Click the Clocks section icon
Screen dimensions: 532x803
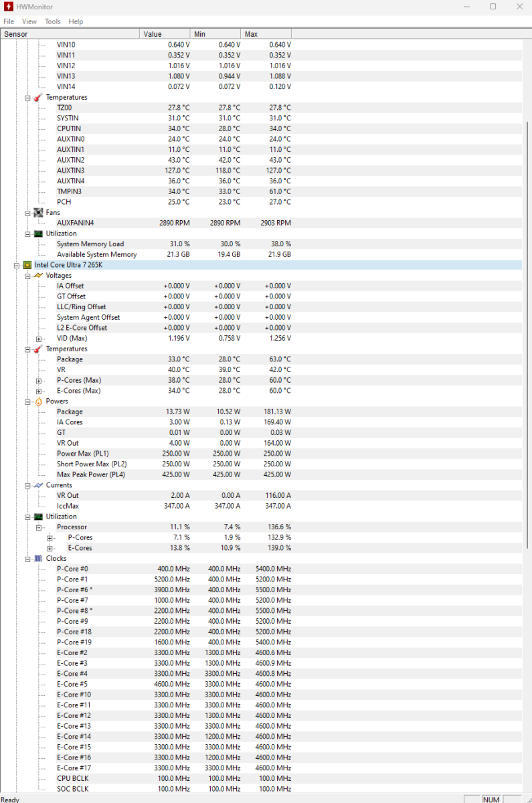38,558
